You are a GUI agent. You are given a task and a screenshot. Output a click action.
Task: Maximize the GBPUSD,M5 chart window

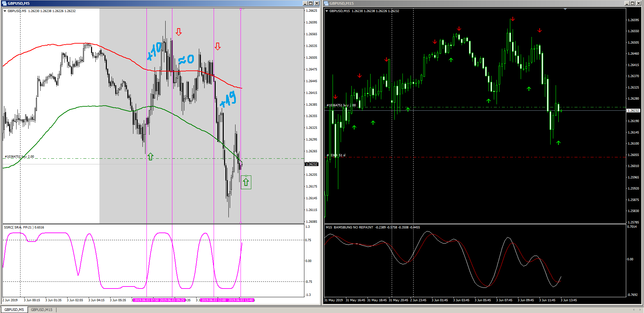311,3
